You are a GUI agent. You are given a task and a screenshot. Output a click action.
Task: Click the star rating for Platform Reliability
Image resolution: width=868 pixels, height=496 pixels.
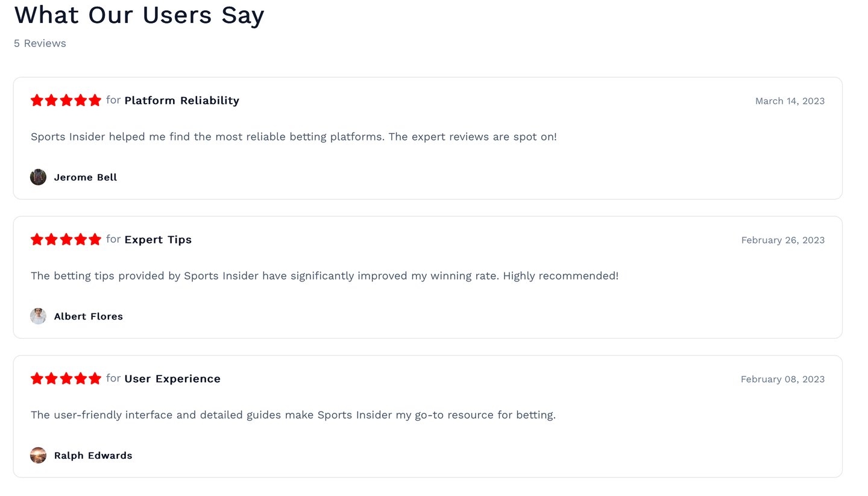tap(66, 101)
